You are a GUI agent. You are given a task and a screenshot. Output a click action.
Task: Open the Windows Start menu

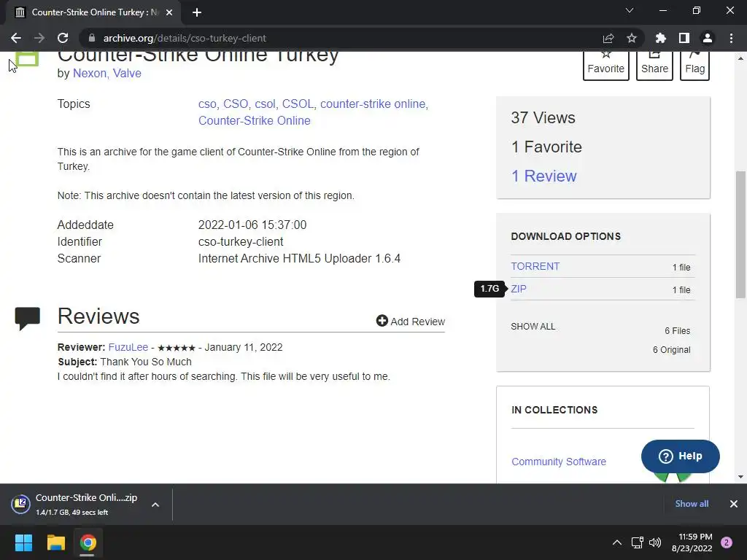coord(23,542)
